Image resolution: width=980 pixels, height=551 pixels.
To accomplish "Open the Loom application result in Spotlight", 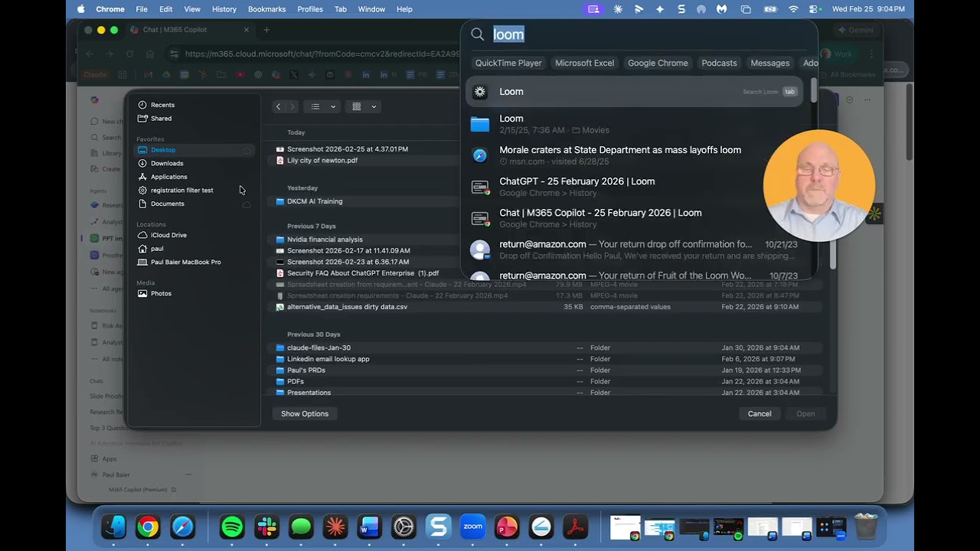I will click(634, 92).
